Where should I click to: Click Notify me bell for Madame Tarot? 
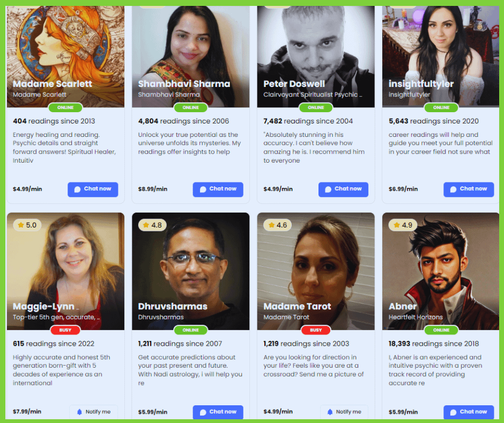(344, 412)
